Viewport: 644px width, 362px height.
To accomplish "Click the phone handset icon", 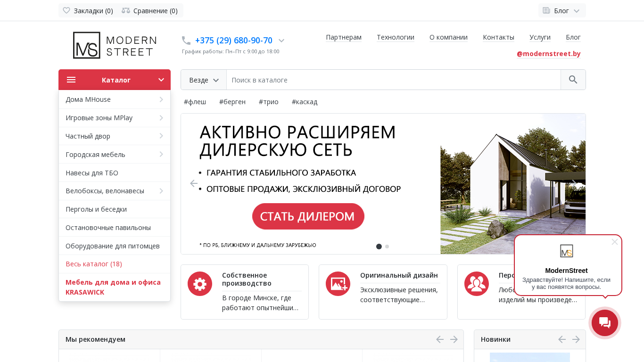I will pyautogui.click(x=186, y=41).
